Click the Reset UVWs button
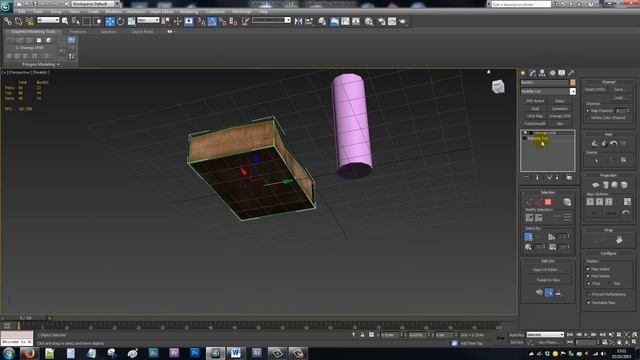640x360 pixels. coord(595,89)
